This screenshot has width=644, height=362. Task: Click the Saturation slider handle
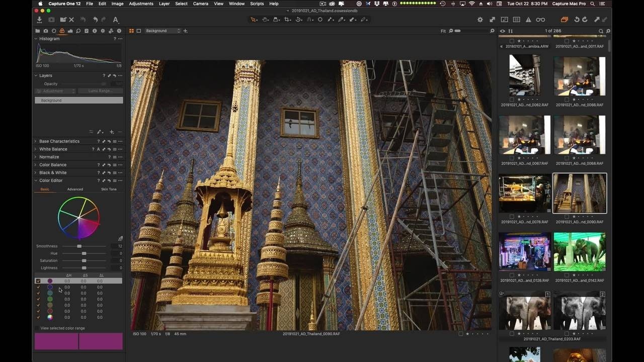[x=84, y=260]
